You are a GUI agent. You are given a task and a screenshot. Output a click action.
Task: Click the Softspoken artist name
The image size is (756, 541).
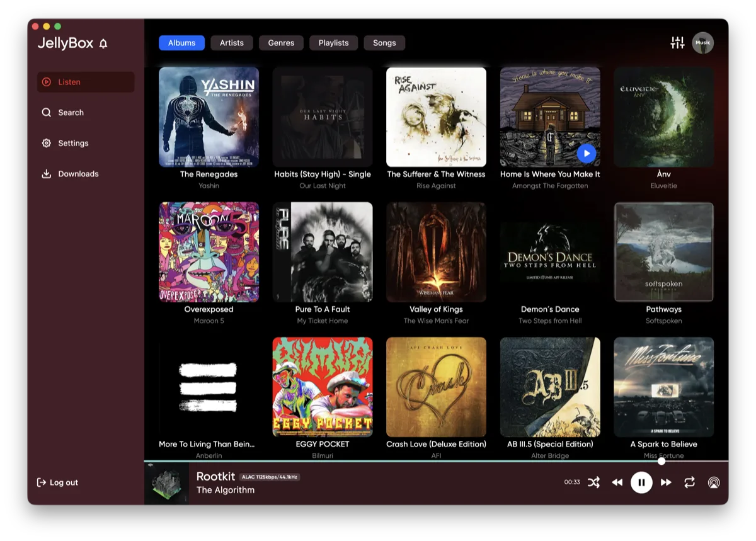663,321
